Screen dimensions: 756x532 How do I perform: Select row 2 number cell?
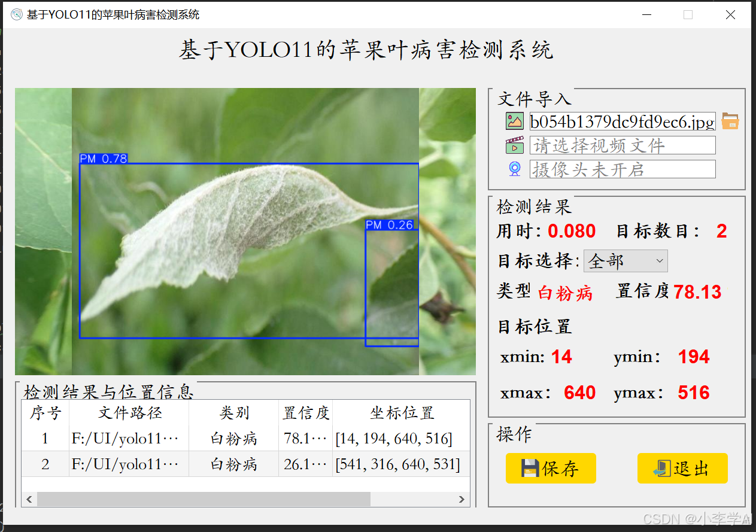click(45, 464)
